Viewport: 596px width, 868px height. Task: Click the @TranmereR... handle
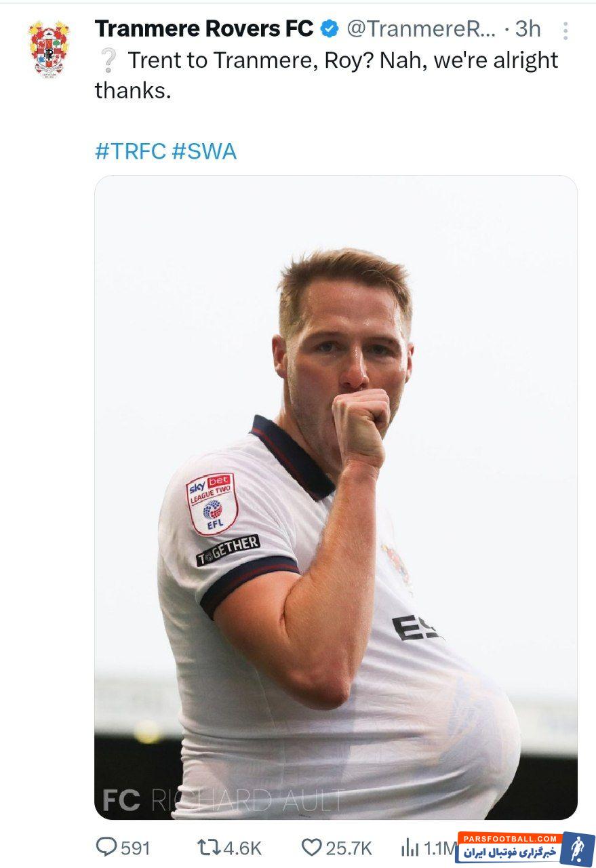[422, 28]
